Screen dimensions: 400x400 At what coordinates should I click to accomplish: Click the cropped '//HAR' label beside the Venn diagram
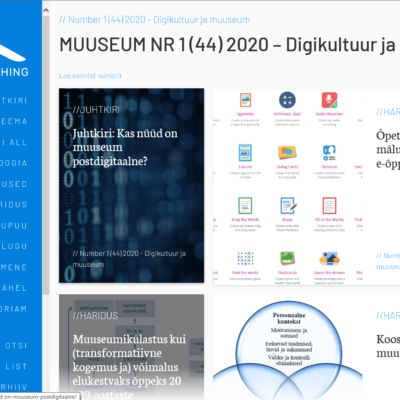388,316
